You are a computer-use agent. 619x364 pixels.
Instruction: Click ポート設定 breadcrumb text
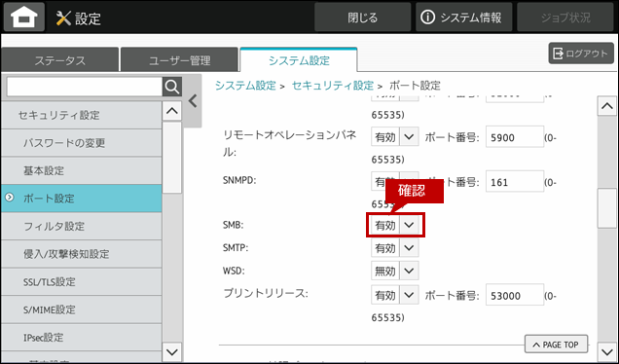tap(415, 86)
